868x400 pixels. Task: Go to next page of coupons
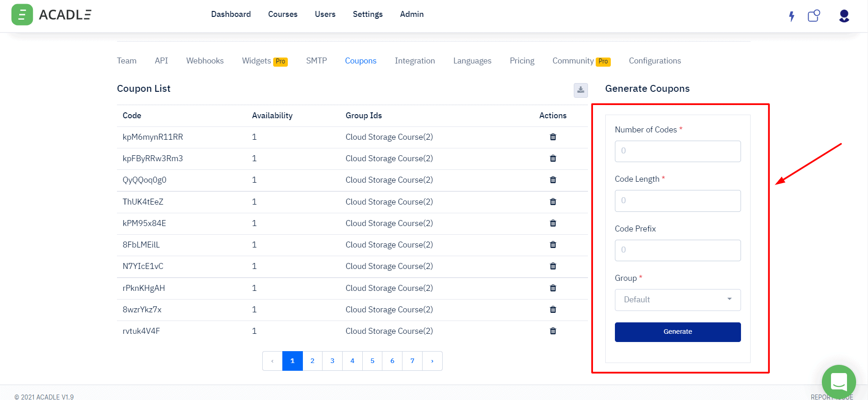click(432, 361)
